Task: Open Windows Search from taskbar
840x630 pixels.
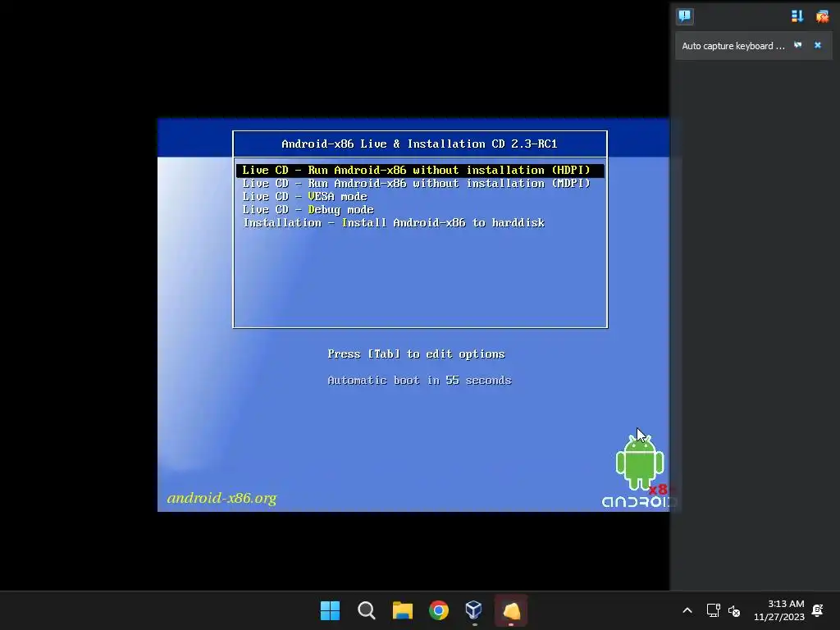Action: [367, 610]
